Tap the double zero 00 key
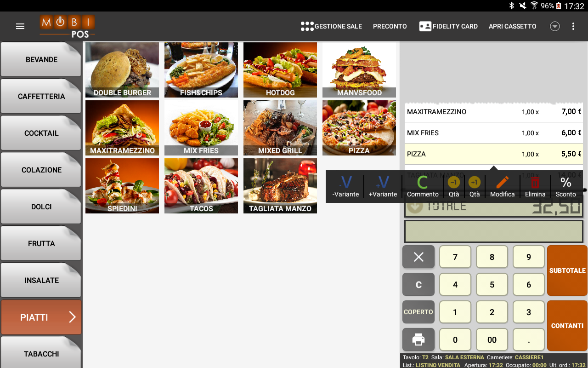The height and width of the screenshot is (368, 588). [492, 340]
